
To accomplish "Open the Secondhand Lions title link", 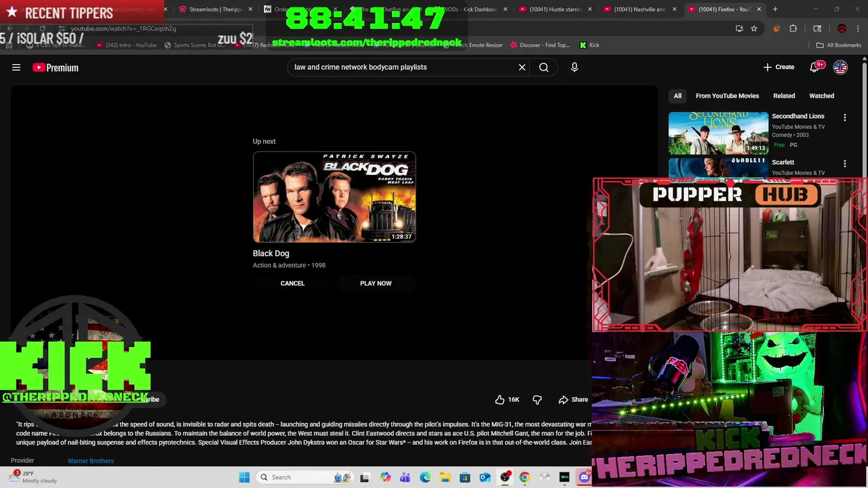I will coord(798,117).
